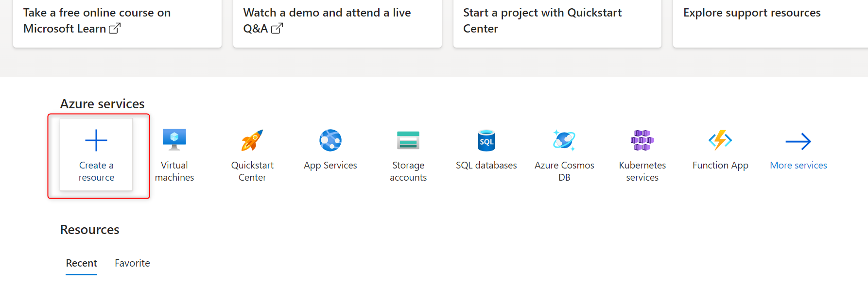Open Storage accounts icon
Screen dimensions: 868x286
point(408,140)
